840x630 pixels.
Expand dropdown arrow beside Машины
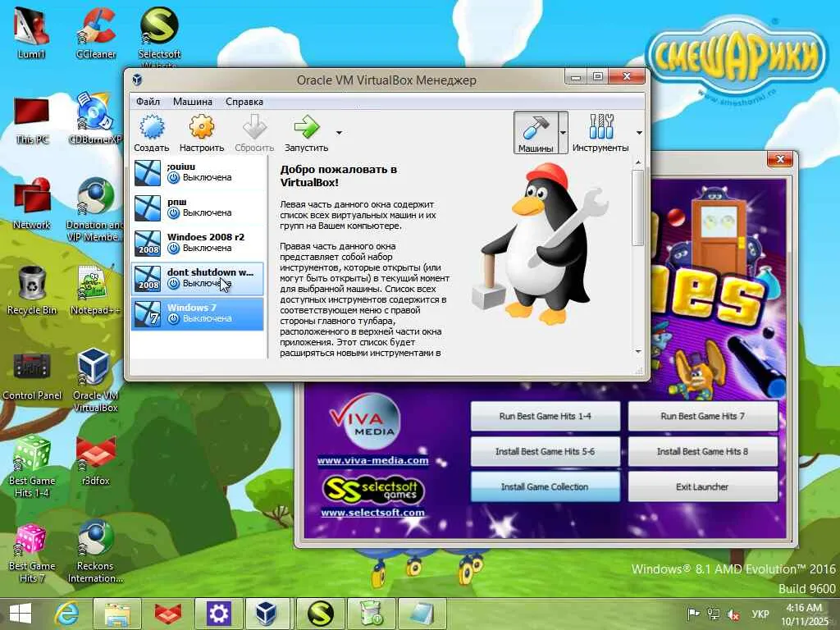pyautogui.click(x=563, y=132)
